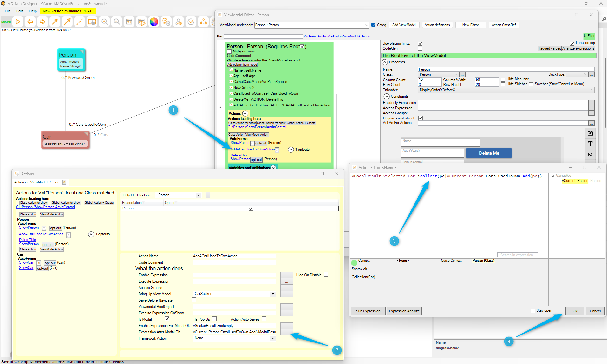Viewport: 607px width, 364px height.
Task: Click the play arrow icon in main toolbar
Action: pyautogui.click(x=18, y=22)
